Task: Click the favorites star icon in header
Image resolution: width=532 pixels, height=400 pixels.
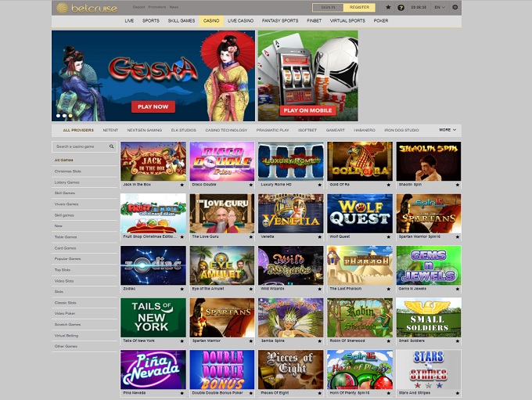Action: coord(389,7)
